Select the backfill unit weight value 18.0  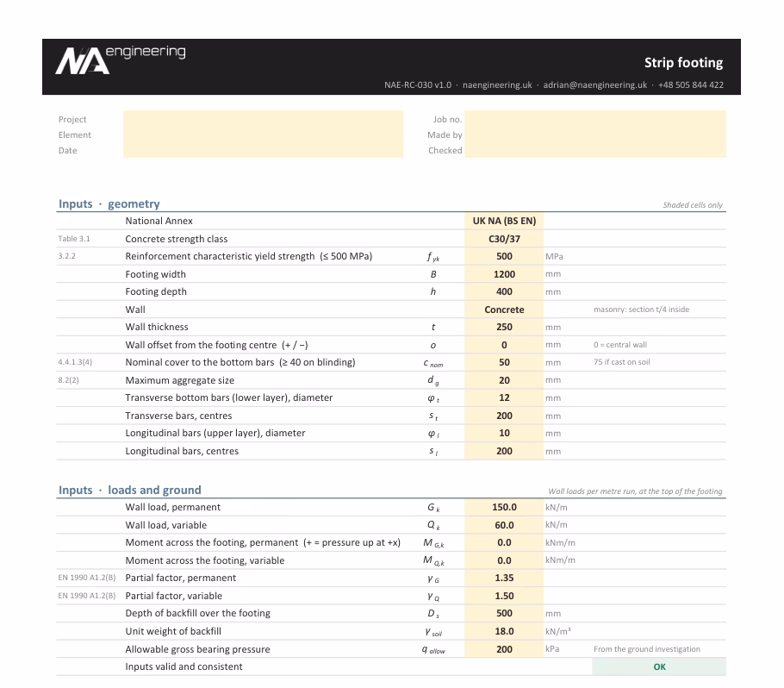[x=504, y=631]
